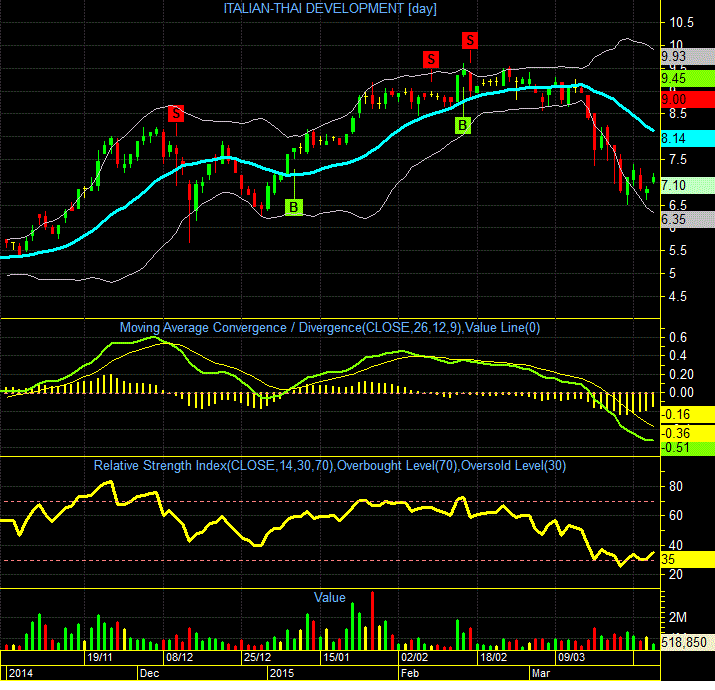
Task: Click the 19/11 date label
Action: tap(100, 657)
